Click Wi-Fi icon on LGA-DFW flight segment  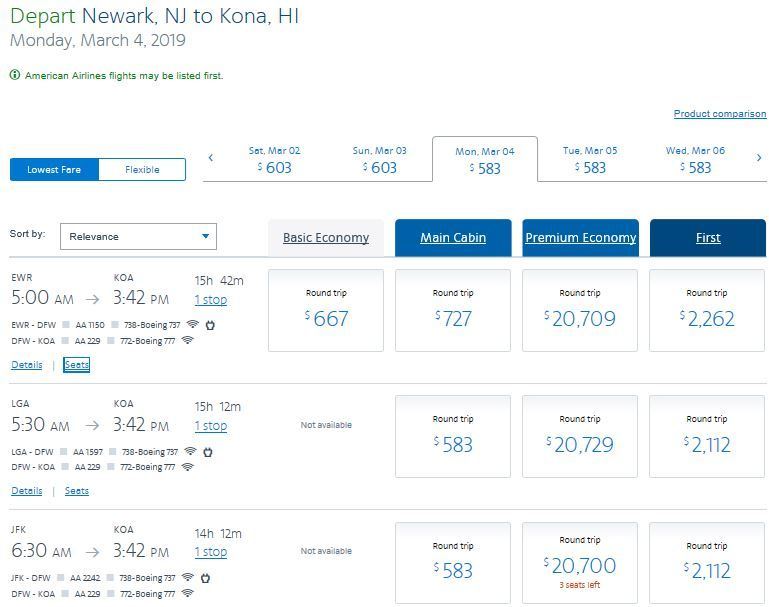(x=190, y=452)
